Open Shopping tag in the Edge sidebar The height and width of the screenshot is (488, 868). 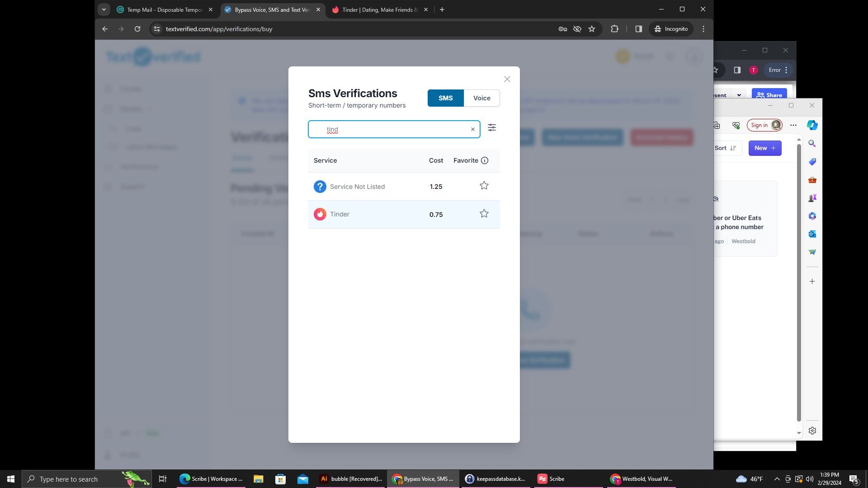[x=812, y=162]
